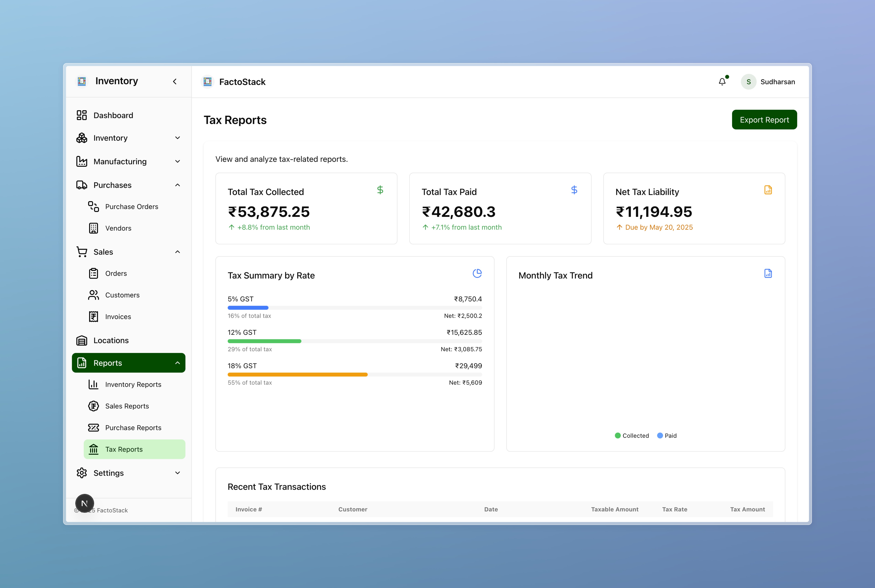
Task: Click the Orders clipboard icon
Action: (93, 273)
